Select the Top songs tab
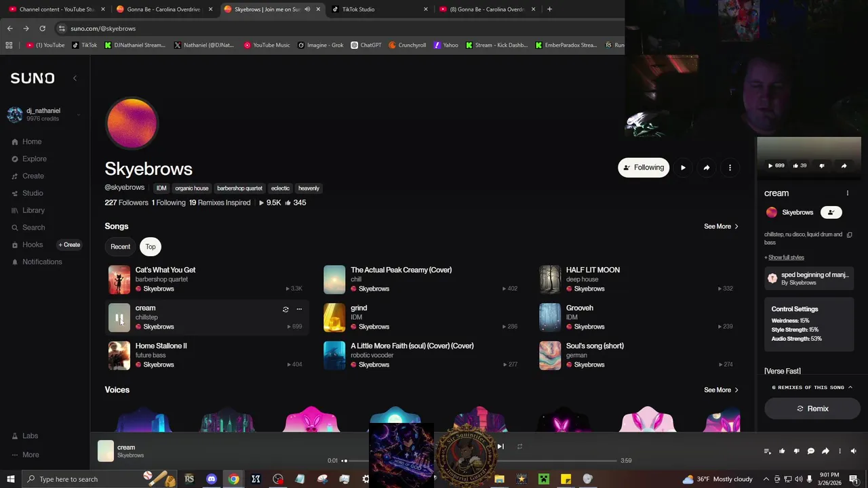 tap(151, 247)
